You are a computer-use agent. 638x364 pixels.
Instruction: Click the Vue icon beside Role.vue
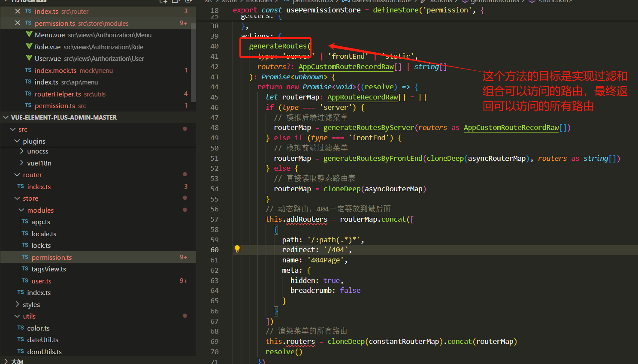(29, 47)
